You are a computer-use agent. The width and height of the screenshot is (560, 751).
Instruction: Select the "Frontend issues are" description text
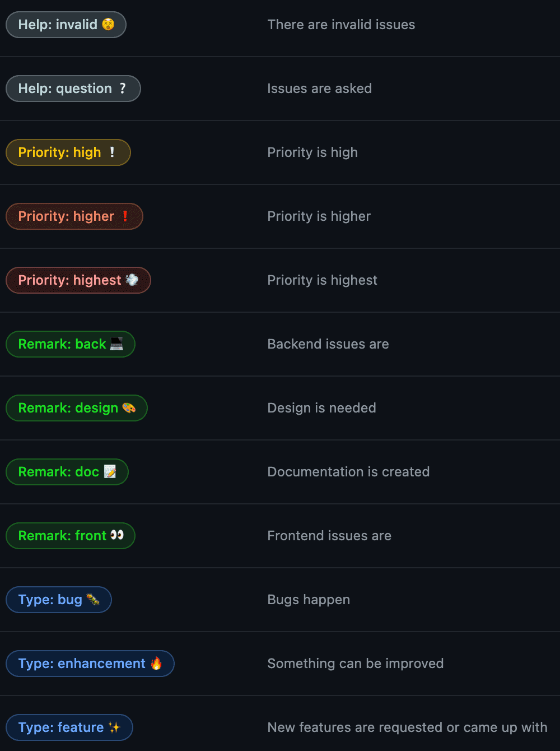coord(329,536)
